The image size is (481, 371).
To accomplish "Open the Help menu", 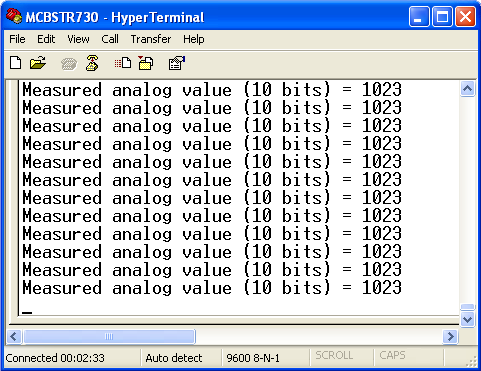I will click(194, 39).
